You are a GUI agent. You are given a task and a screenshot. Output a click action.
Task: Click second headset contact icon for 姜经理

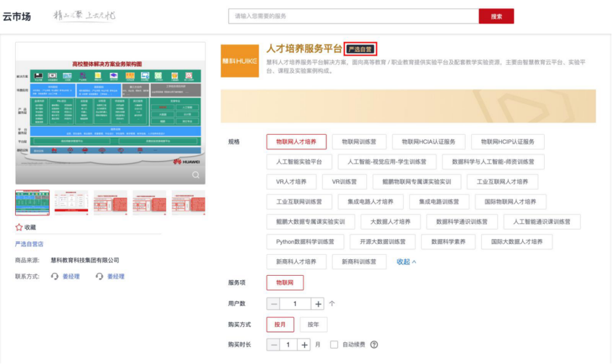click(x=99, y=277)
